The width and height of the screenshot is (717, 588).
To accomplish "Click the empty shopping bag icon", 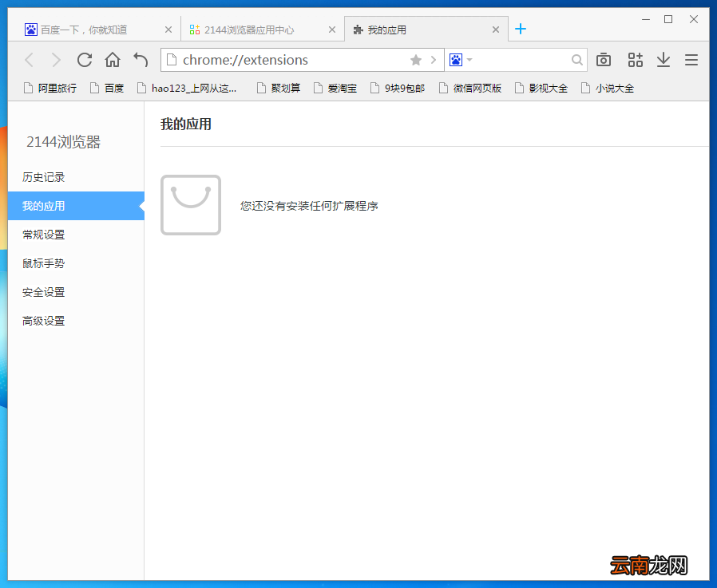I will 191,205.
